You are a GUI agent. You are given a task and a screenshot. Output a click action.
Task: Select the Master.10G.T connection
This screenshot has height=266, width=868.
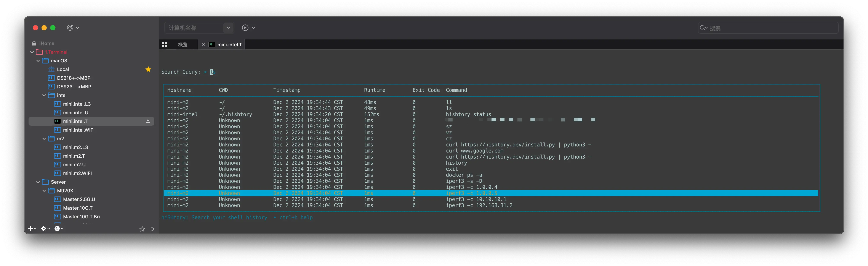coord(77,208)
